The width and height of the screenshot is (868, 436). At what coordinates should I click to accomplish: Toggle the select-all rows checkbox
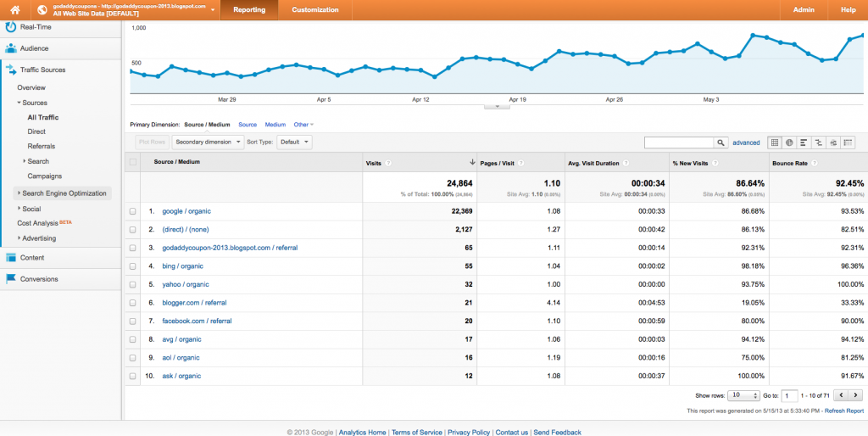pos(132,162)
